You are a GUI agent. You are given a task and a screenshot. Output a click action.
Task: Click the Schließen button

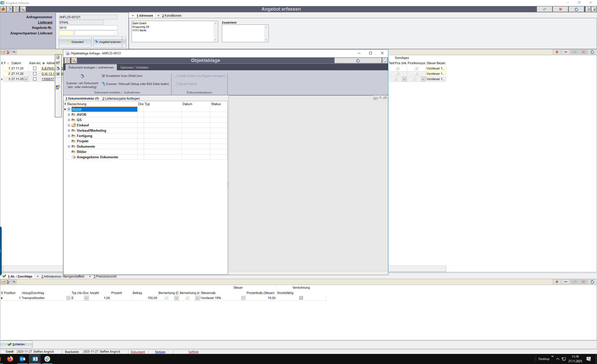click(16, 344)
